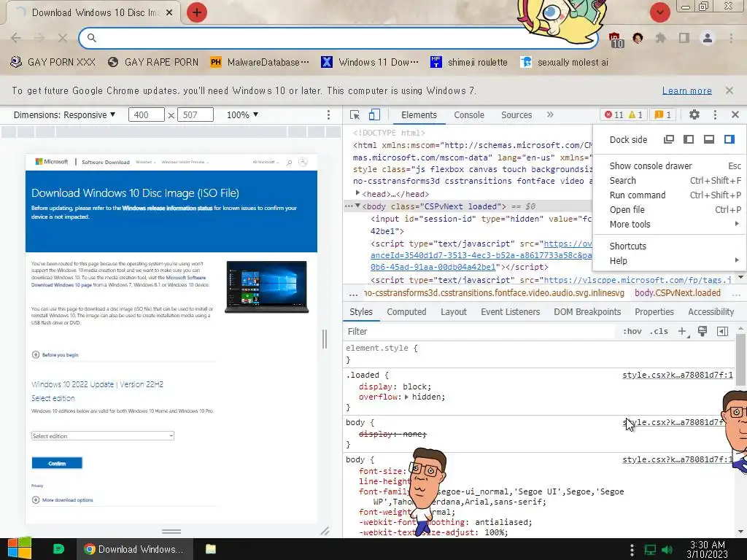Image resolution: width=747 pixels, height=560 pixels.
Task: Click the viewport height input field
Action: click(x=196, y=114)
